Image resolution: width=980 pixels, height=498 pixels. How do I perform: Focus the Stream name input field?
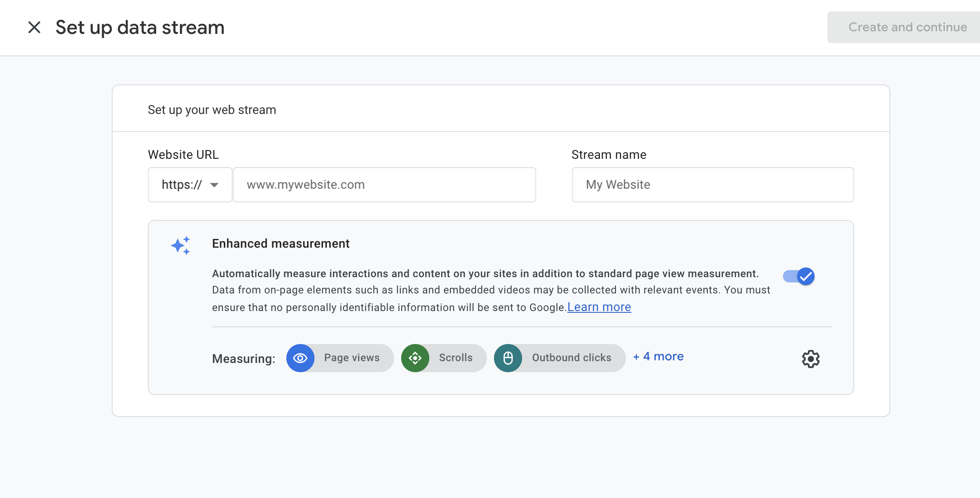click(x=713, y=185)
